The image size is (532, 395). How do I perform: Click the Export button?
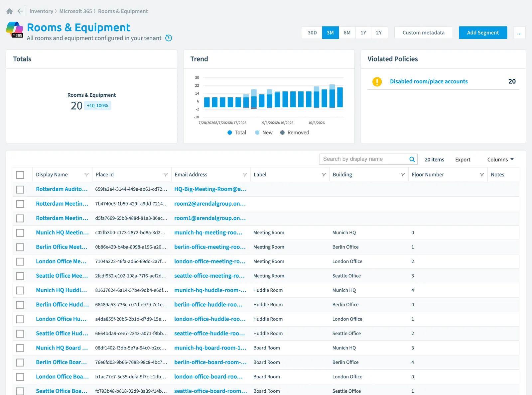click(x=463, y=159)
